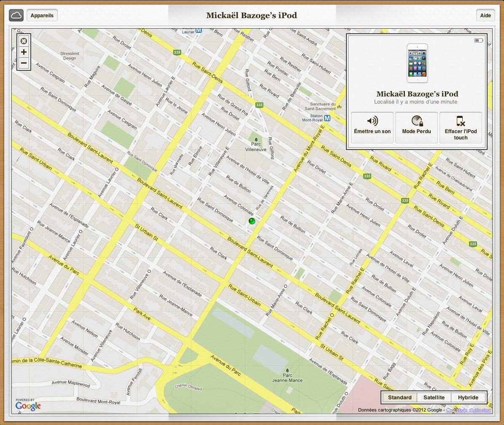Open the Appareils devices list

(x=42, y=16)
